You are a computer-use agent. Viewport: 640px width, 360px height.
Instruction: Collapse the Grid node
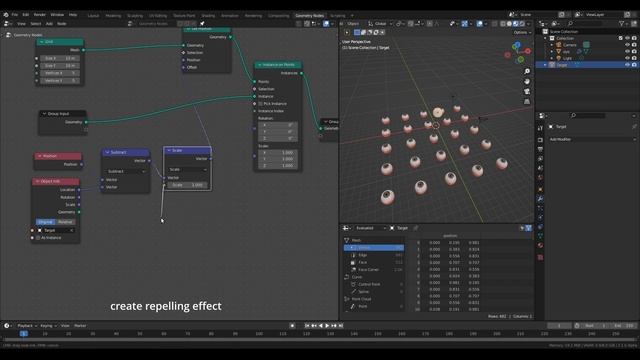coord(41,42)
